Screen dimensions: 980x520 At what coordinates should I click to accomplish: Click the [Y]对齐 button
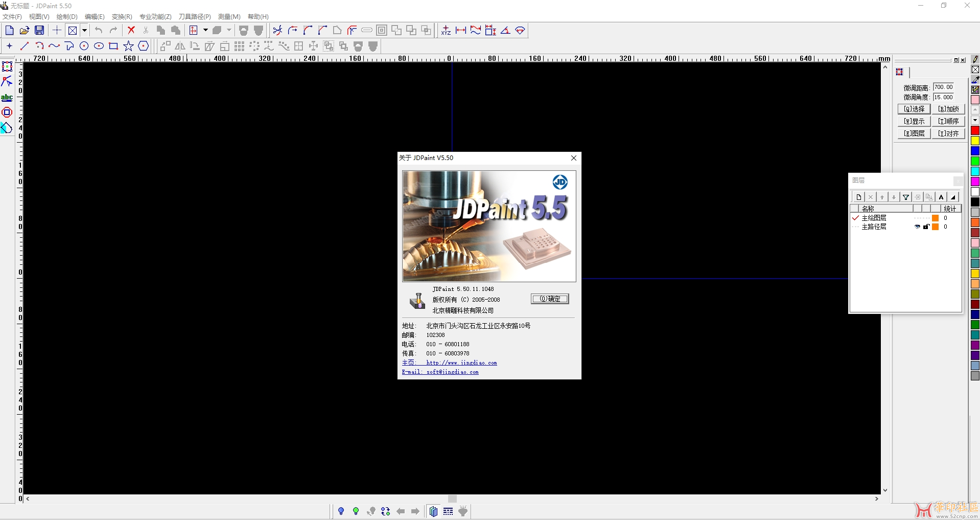948,133
